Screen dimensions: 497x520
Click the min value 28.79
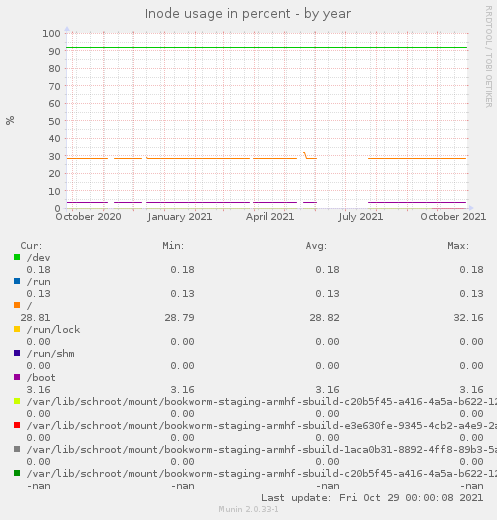[179, 318]
